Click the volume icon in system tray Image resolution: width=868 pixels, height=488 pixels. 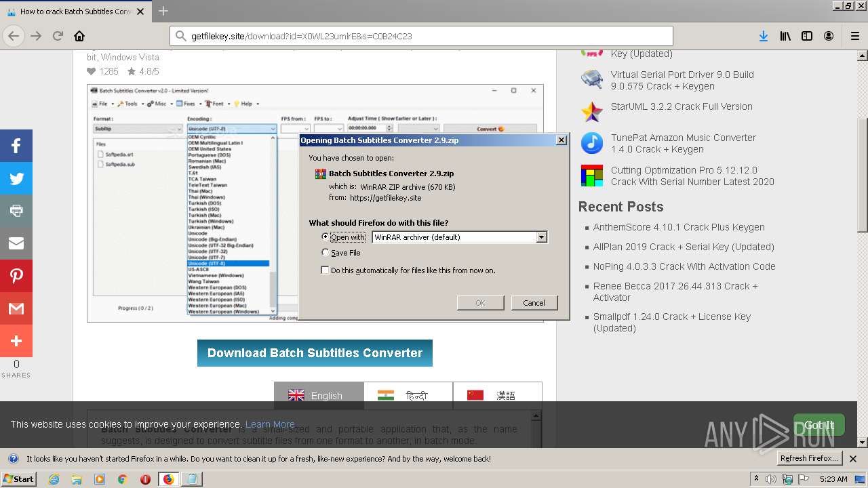pos(771,479)
